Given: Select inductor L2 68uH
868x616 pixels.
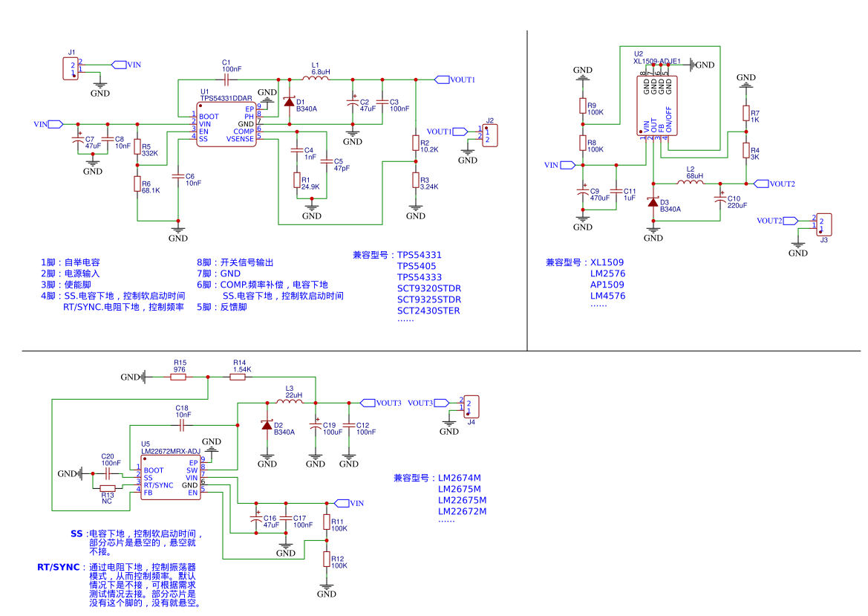Looking at the screenshot, I should click(x=691, y=183).
